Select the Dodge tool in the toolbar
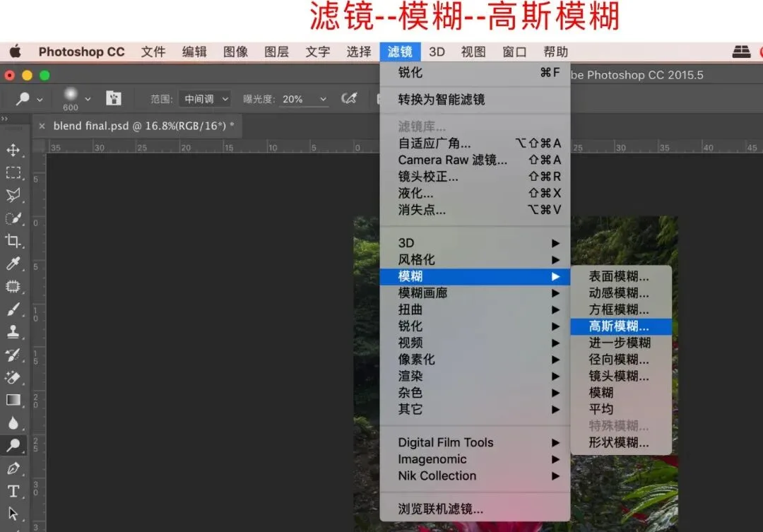Image resolution: width=763 pixels, height=532 pixels. pos(13,445)
